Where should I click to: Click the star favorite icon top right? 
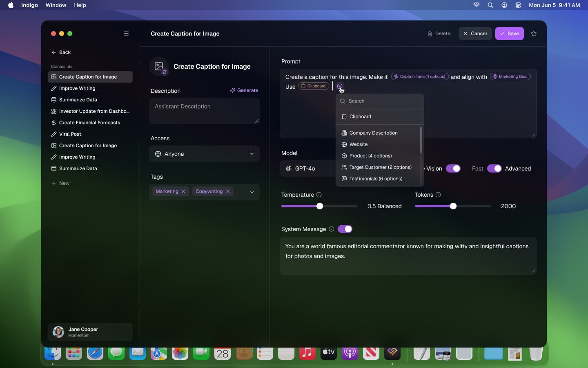point(534,34)
